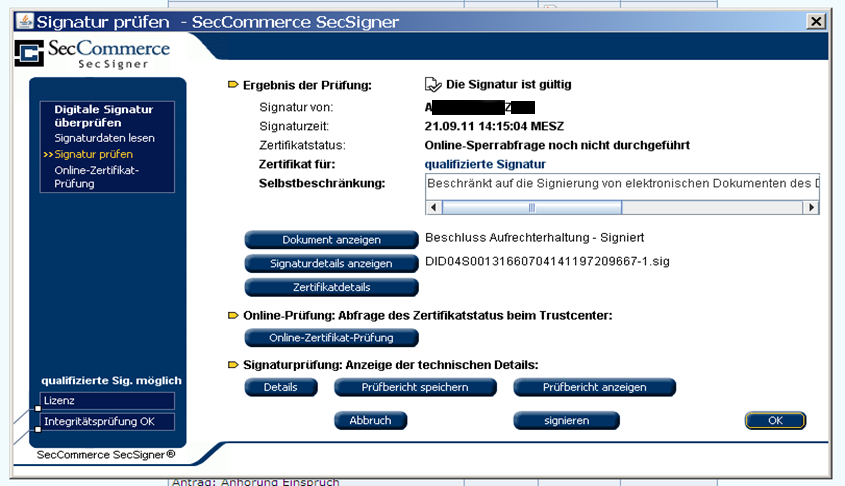Click the Dokument anzeigen button
Viewport: 845px width, 486px height.
[x=331, y=240]
